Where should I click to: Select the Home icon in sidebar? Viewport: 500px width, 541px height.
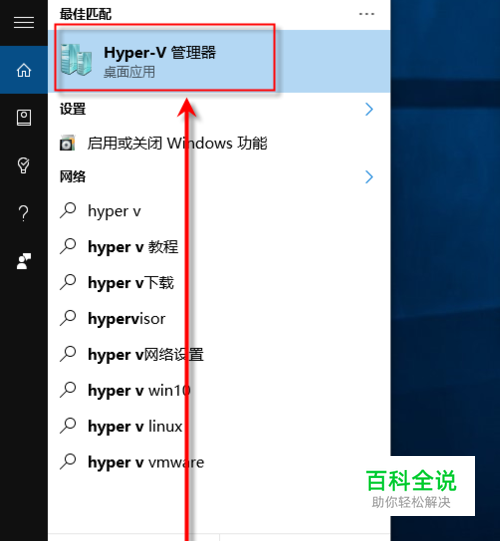24,70
